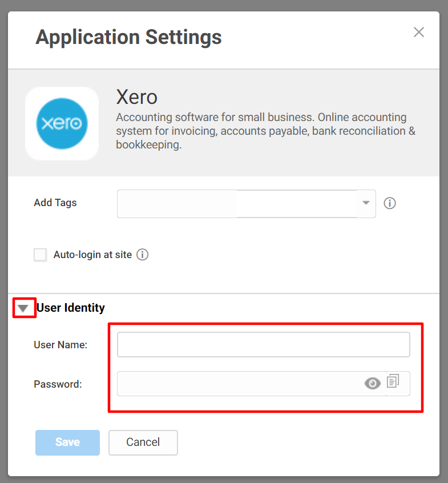Close the Application Settings dialog

click(x=418, y=32)
